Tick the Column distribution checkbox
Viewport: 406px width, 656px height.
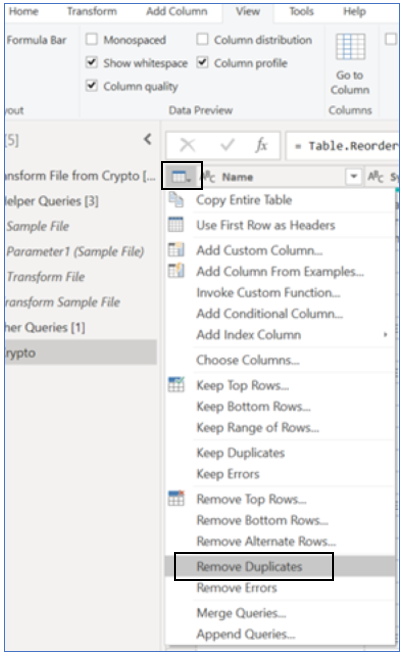[203, 39]
